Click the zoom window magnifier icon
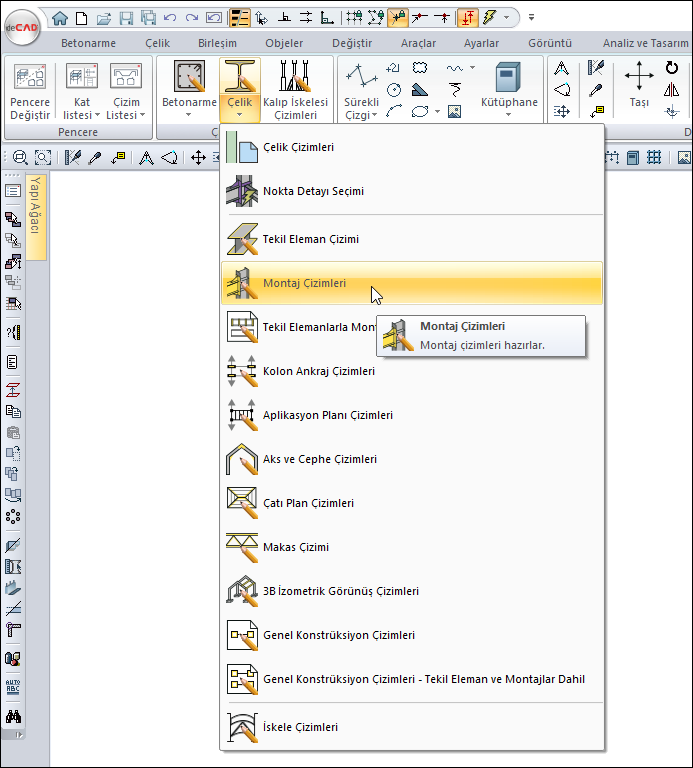The width and height of the screenshot is (693, 768). [43, 157]
